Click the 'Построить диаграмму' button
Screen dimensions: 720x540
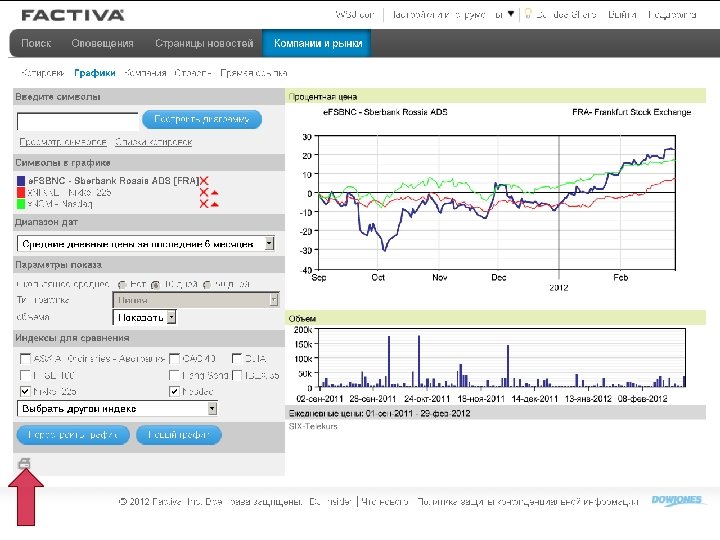tap(202, 119)
